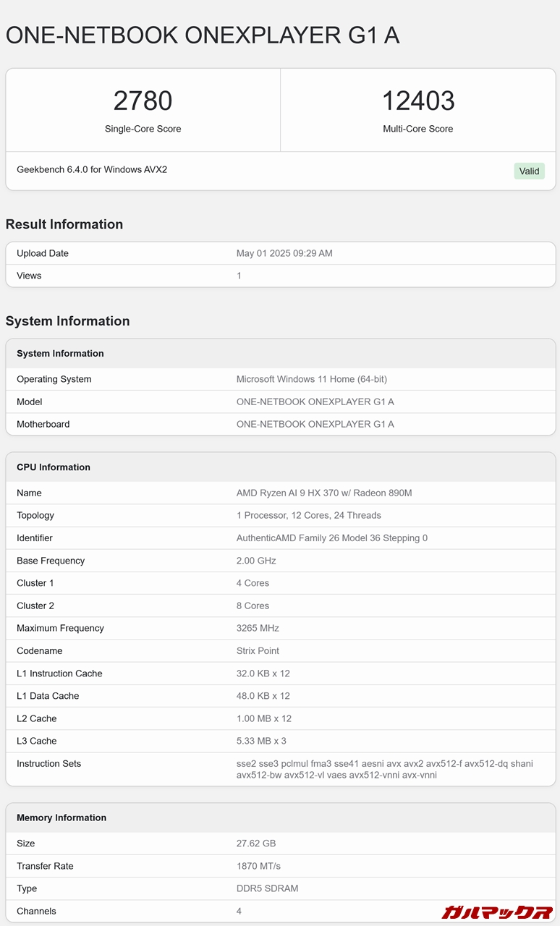The height and width of the screenshot is (926, 560).
Task: Click the Geekbench 6.4.0 for Windows AVX2 text
Action: click(92, 169)
